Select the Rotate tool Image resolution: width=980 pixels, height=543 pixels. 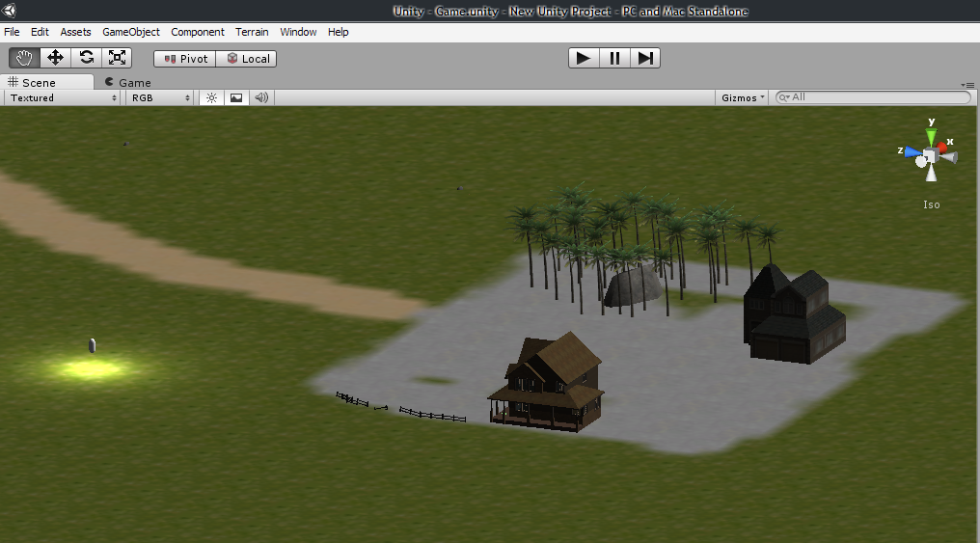(87, 58)
